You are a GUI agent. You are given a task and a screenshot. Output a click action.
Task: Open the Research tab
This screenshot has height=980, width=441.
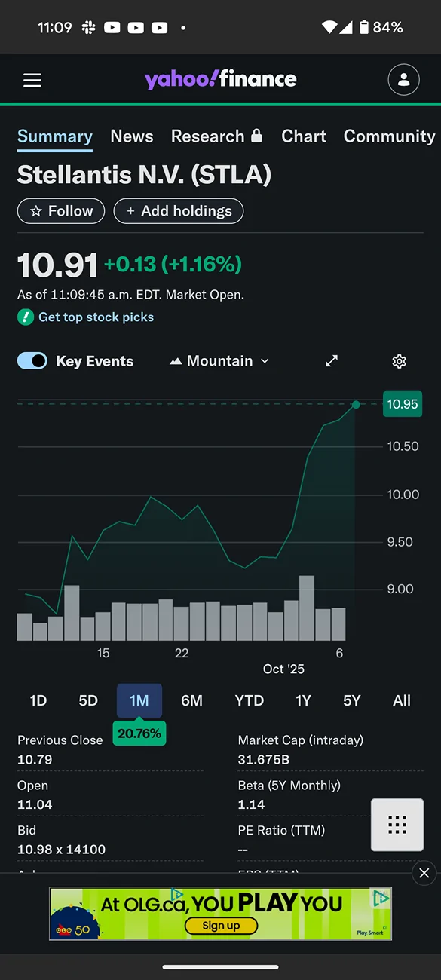click(x=216, y=136)
